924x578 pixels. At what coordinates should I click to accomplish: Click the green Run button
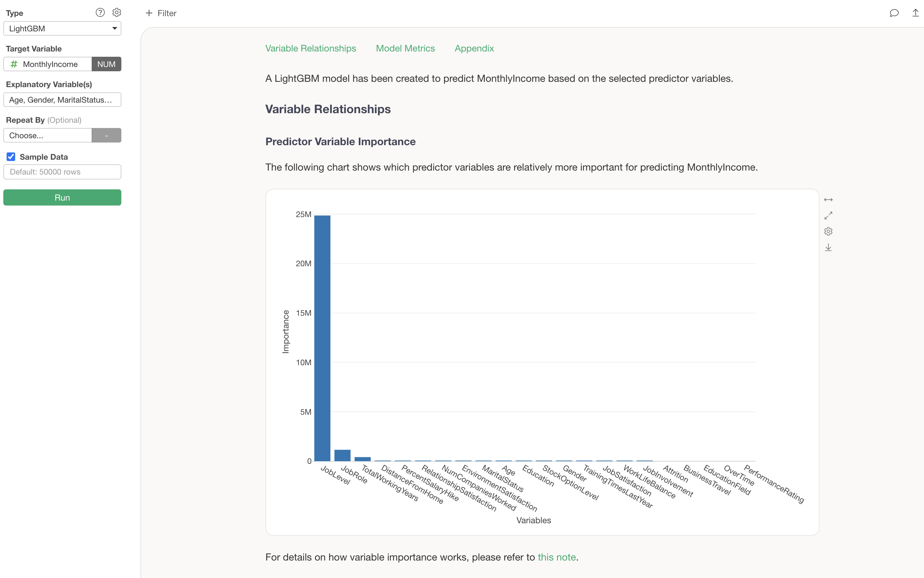pyautogui.click(x=62, y=198)
